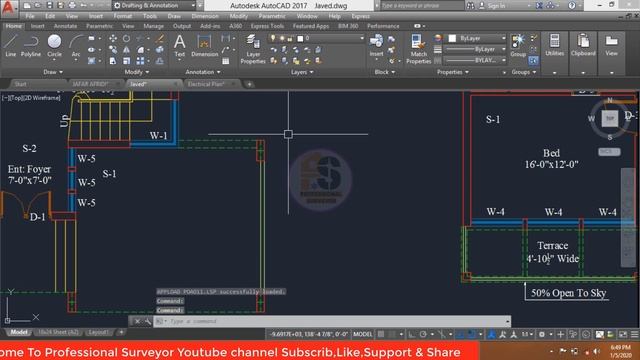Screen dimensions: 640x360
Task: Click the Erase tool icon
Action: pyautogui.click(x=160, y=38)
